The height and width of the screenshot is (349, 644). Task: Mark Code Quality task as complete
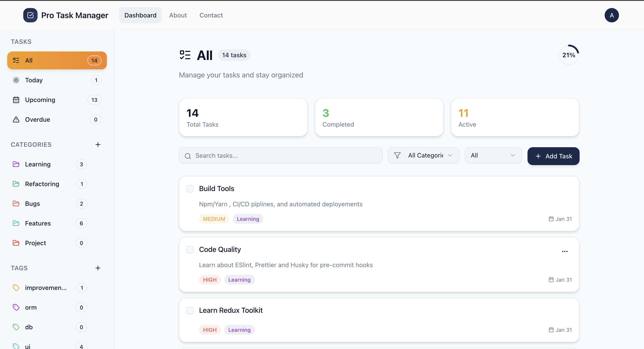(190, 249)
